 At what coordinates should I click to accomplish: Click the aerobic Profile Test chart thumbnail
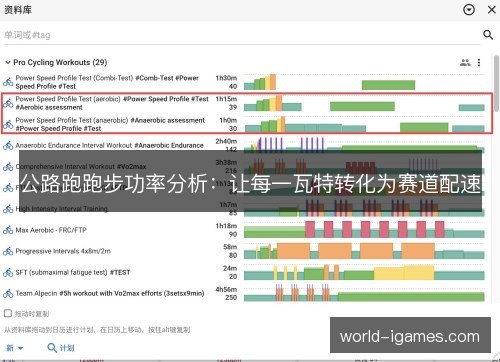tap(364, 103)
